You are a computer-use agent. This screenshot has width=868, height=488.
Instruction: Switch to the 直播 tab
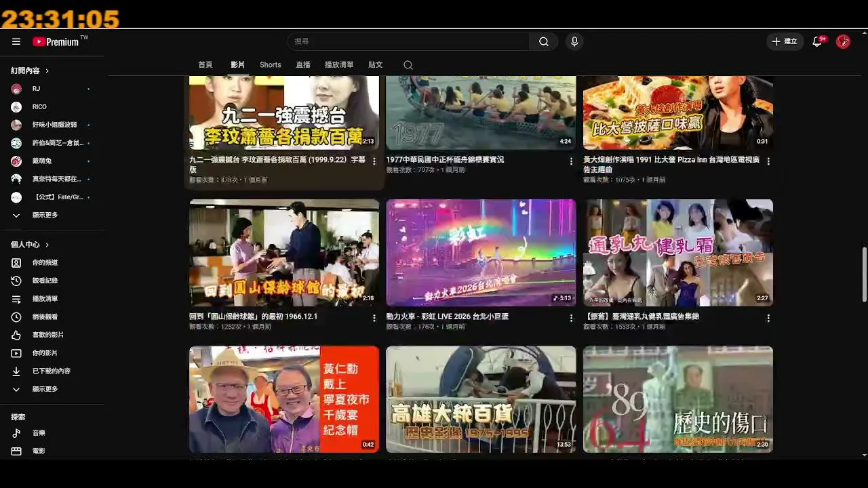point(303,65)
